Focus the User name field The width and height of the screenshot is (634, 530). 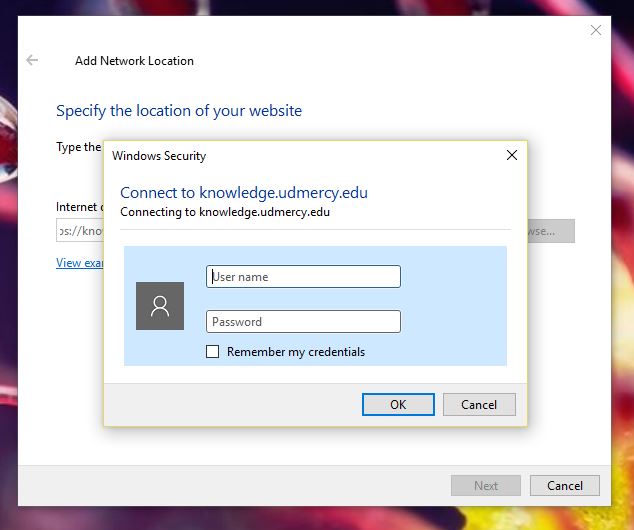tap(303, 277)
